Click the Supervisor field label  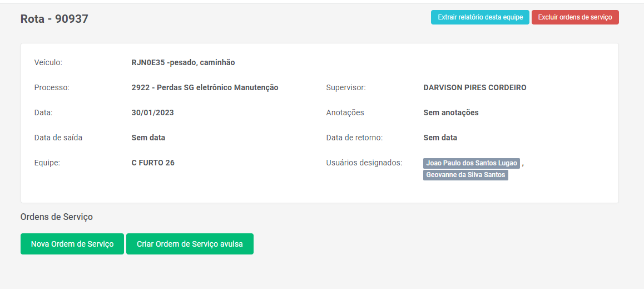346,87
